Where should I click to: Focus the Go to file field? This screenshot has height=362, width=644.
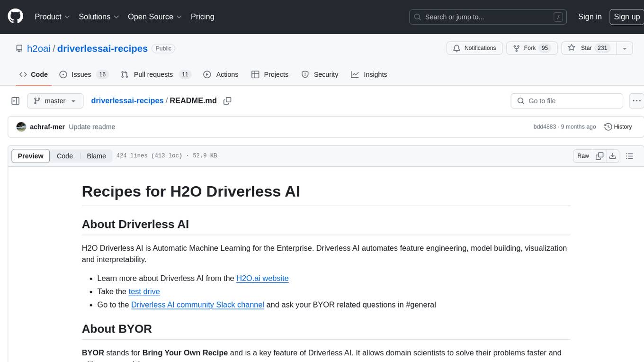pyautogui.click(x=567, y=101)
